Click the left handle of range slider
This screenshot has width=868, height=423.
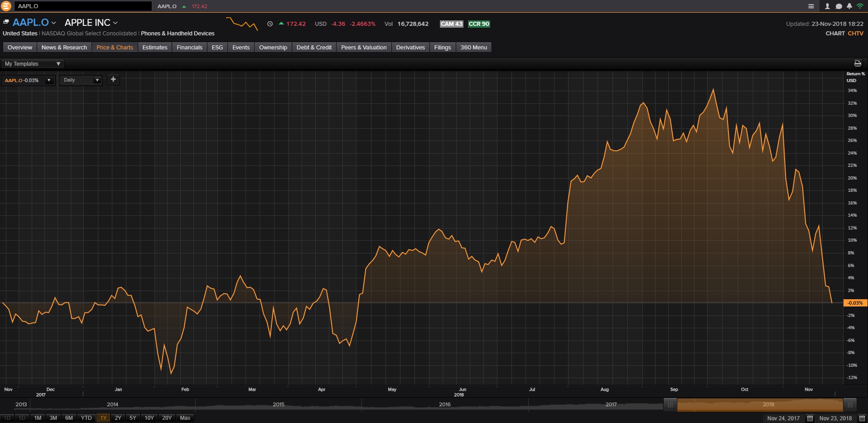(670, 404)
